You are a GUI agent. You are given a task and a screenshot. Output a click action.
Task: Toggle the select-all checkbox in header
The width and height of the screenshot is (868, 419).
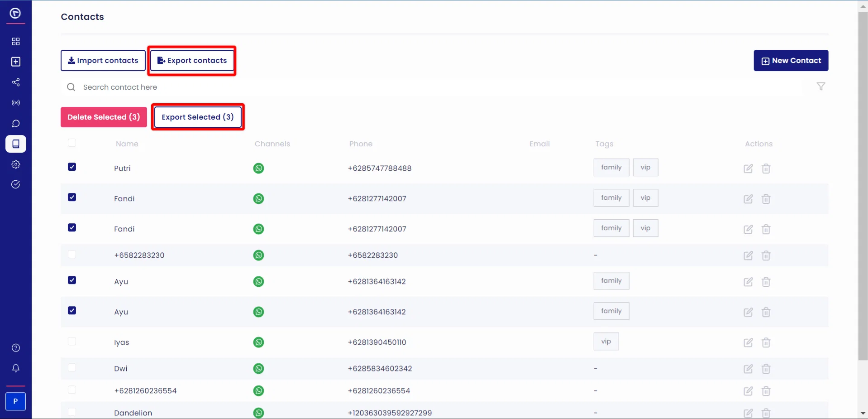(72, 143)
